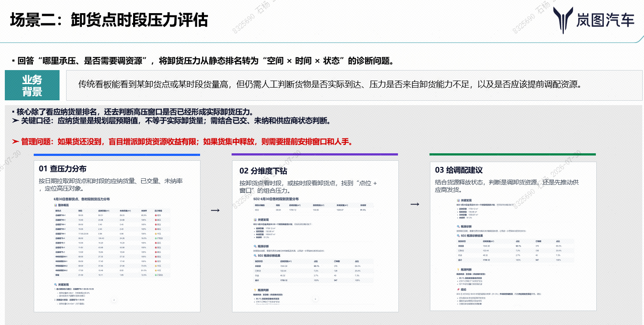
Task: Select the description text under 02 分维度下钻
Action: pos(308,187)
